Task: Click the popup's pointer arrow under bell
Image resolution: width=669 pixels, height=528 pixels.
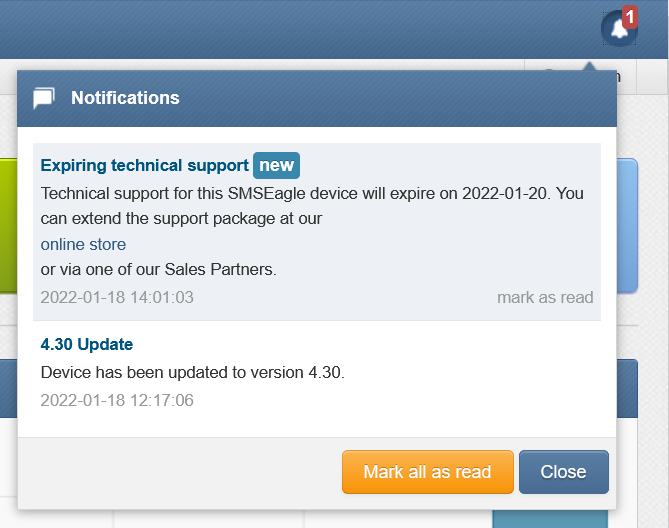Action: click(x=590, y=66)
